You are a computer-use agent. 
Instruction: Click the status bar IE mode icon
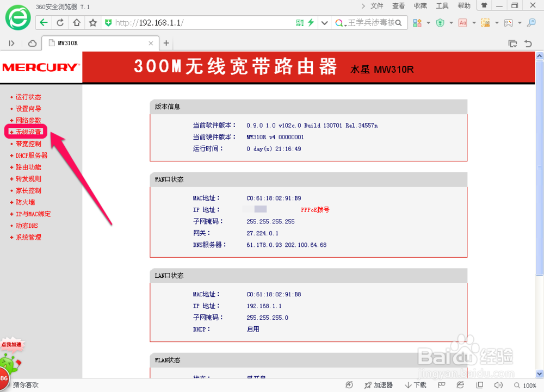coord(460,385)
